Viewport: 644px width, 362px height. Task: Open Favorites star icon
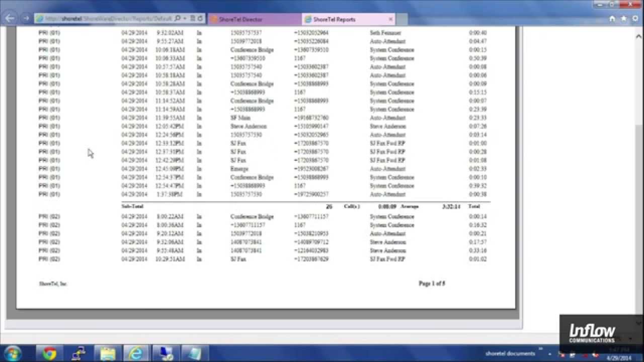click(624, 19)
